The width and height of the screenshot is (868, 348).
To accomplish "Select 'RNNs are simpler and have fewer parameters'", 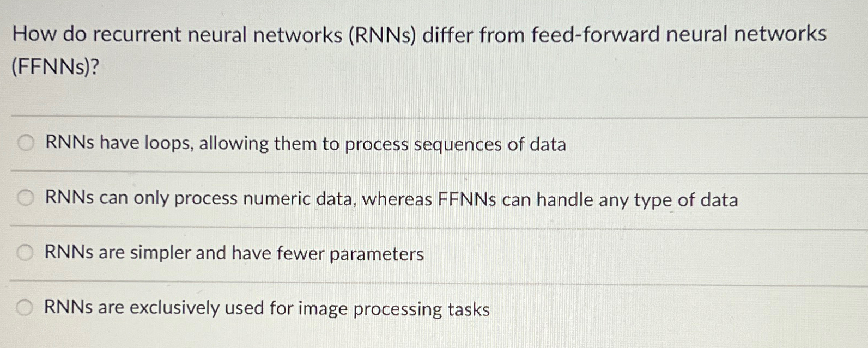I will coord(24,253).
